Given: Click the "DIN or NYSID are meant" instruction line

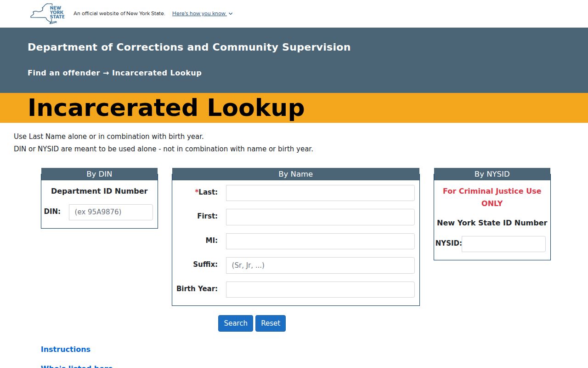Looking at the screenshot, I should point(164,149).
